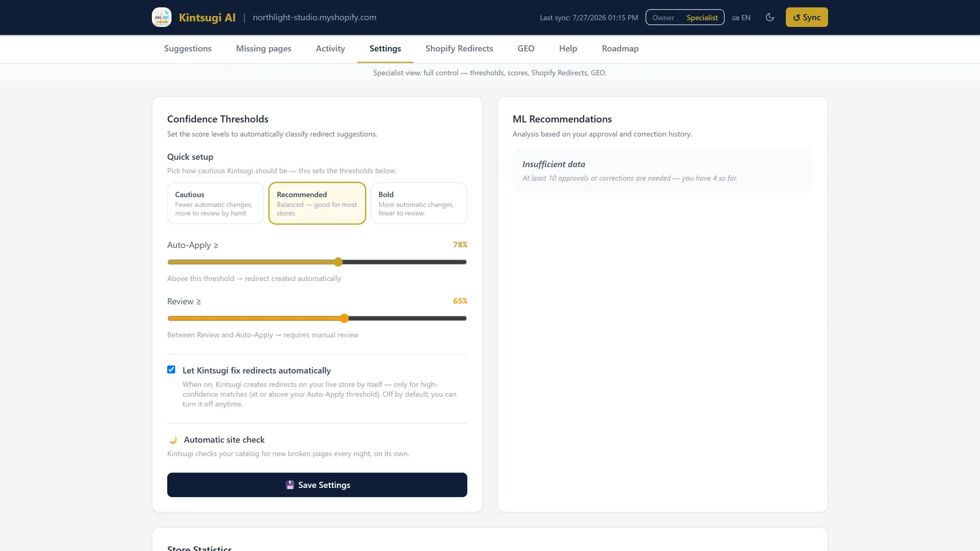
Task: Open the Shopify Redirects tab
Action: [459, 49]
